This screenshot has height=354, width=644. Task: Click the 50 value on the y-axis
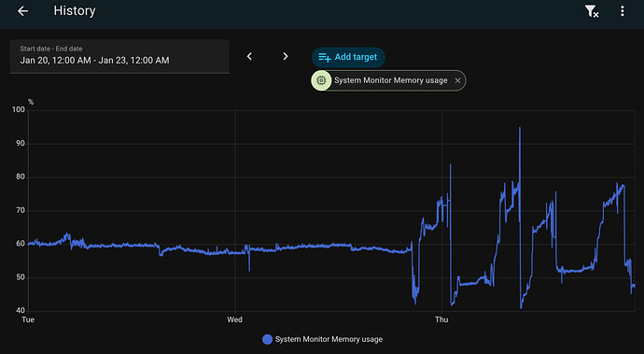tap(21, 277)
